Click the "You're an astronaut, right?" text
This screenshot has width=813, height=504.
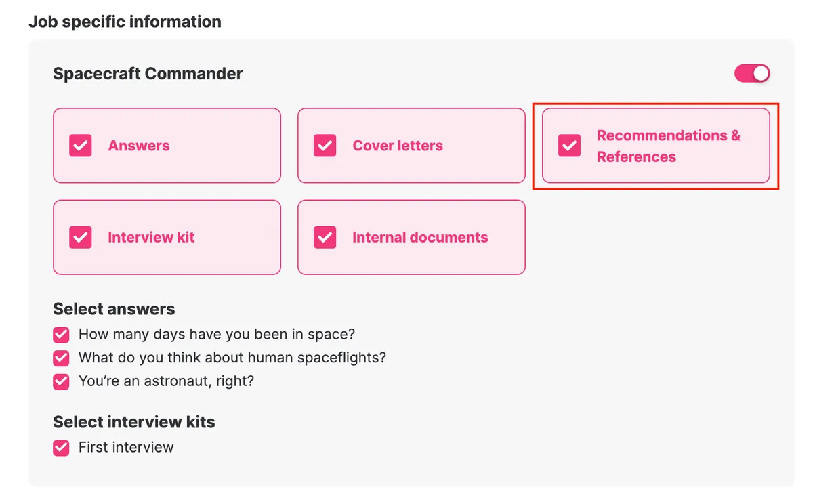[x=166, y=381]
